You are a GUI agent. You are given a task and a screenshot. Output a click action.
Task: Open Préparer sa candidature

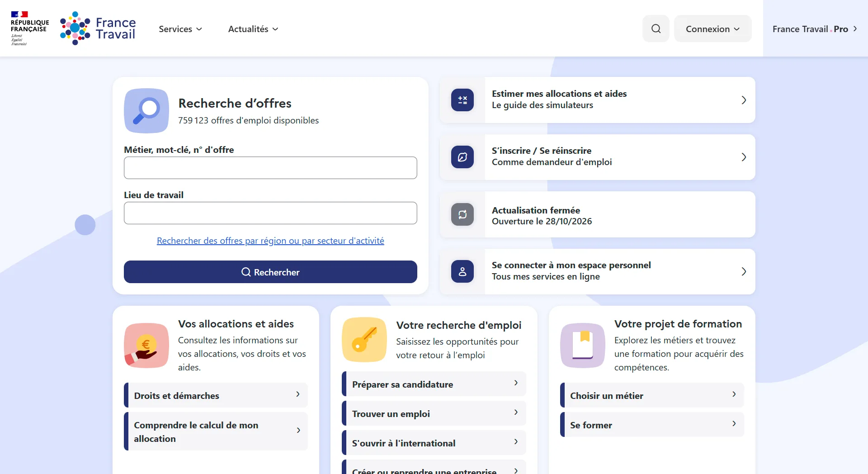[x=434, y=384]
